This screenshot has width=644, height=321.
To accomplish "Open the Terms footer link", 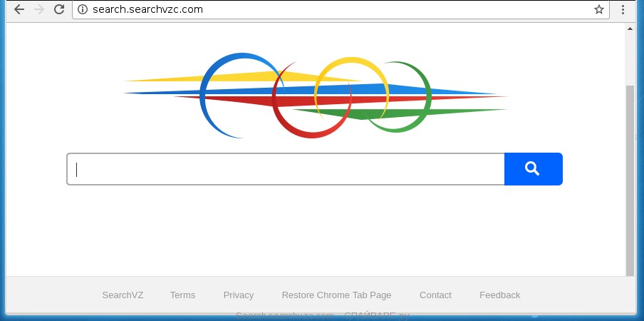I will coord(182,295).
